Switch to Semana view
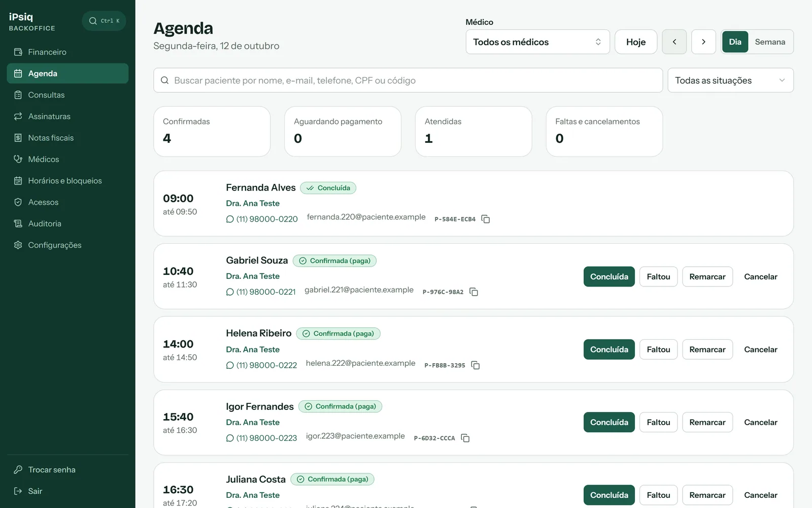The image size is (812, 508). click(x=770, y=42)
